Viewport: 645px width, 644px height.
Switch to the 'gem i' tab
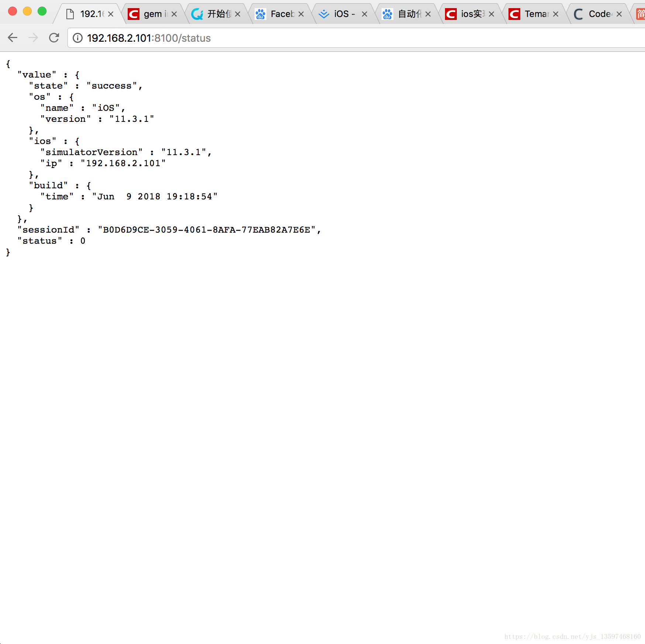(x=152, y=14)
